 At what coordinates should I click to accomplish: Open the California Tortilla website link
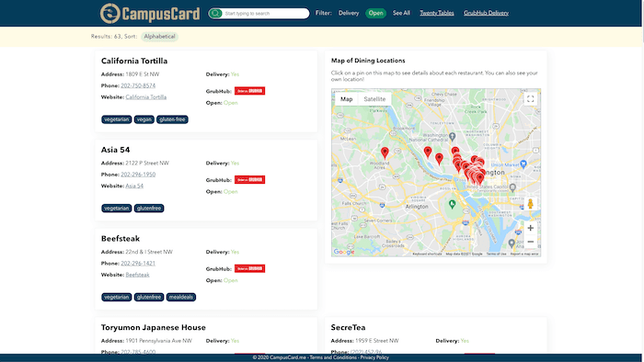click(145, 97)
